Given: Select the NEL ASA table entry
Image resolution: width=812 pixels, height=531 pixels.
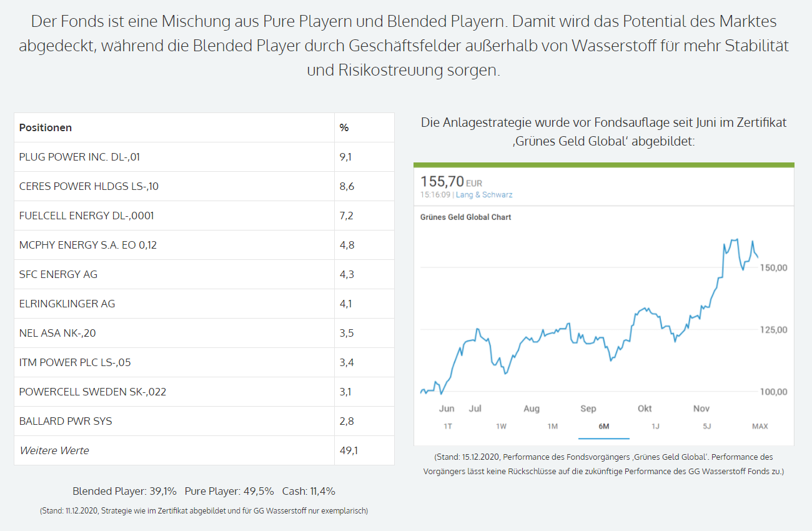Looking at the screenshot, I should coord(57,333).
